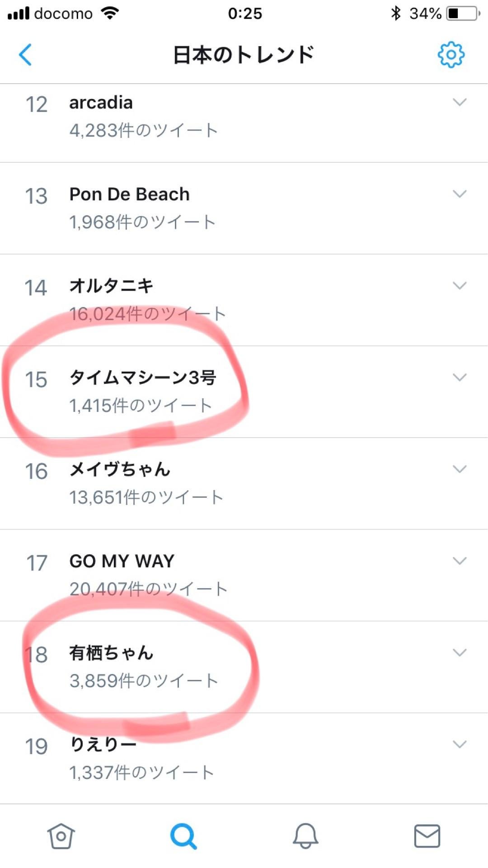Expand options chevron for 有栖ちゃん
This screenshot has width=488, height=868.
(x=460, y=652)
